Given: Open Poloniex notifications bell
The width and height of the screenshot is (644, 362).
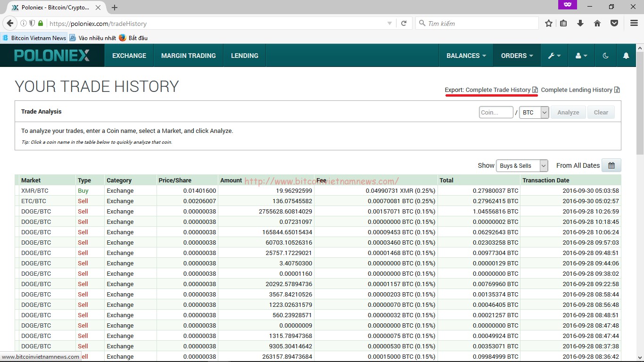Looking at the screenshot, I should [626, 56].
